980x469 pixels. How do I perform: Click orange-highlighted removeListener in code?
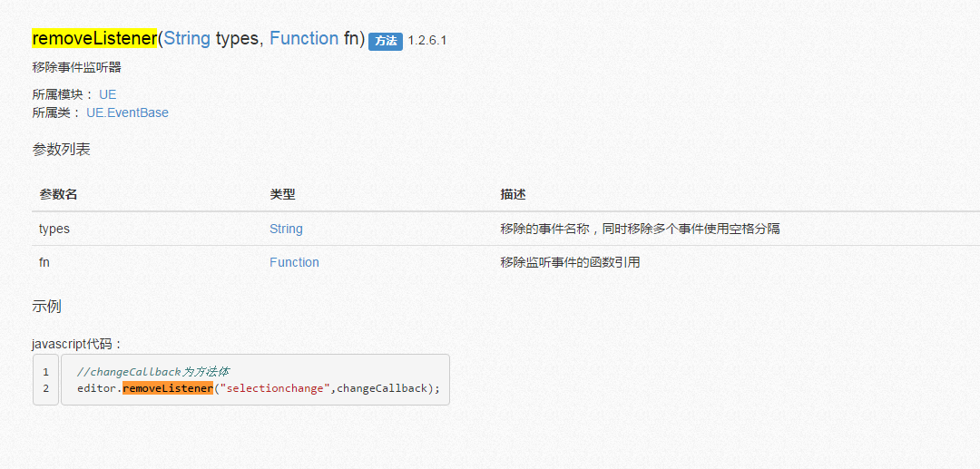coord(168,388)
